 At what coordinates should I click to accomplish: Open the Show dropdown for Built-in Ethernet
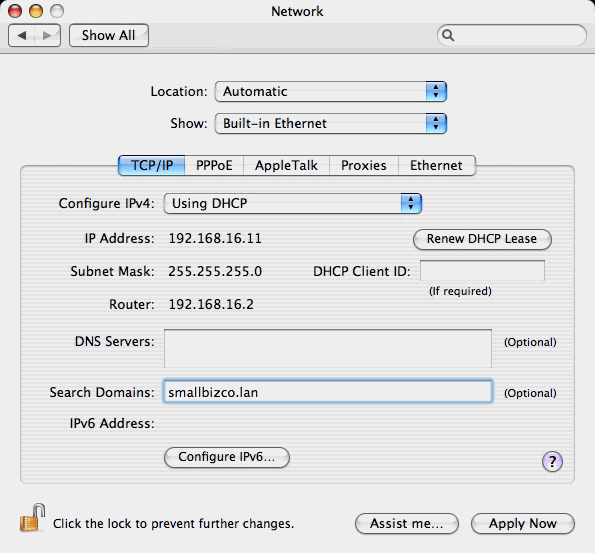click(x=331, y=123)
